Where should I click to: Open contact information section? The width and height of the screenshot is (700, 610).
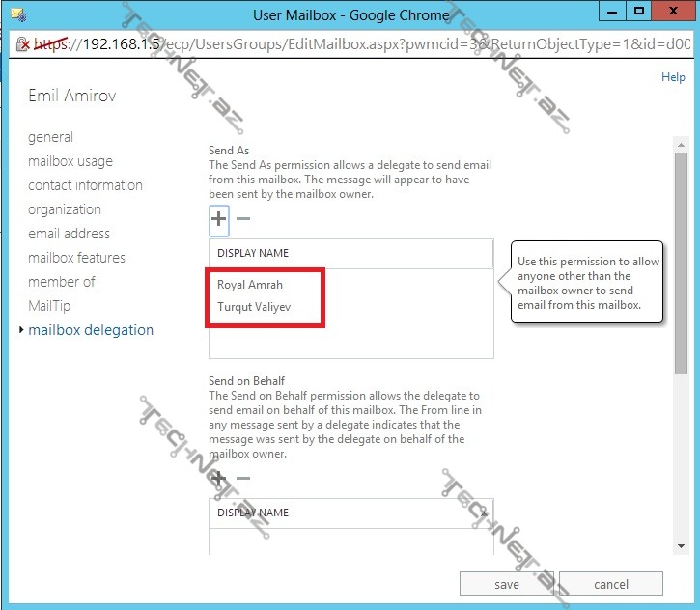[85, 185]
